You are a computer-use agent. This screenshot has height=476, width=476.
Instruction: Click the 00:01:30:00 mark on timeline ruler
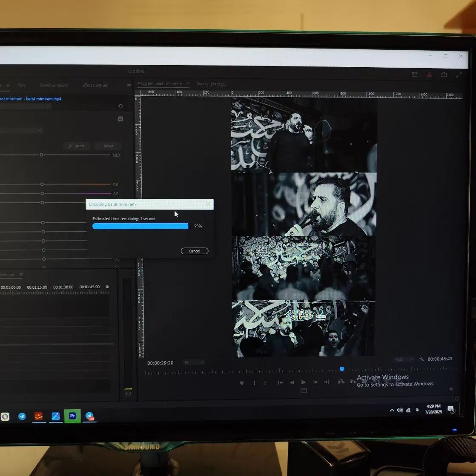(63, 287)
